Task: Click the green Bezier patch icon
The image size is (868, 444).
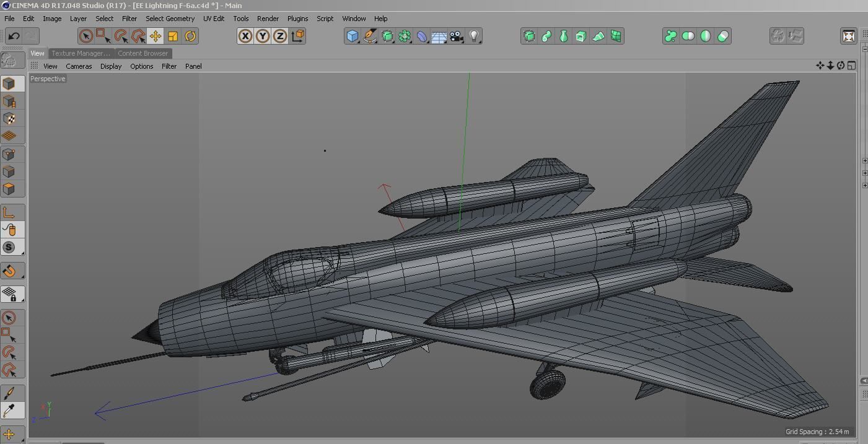Action: point(616,36)
